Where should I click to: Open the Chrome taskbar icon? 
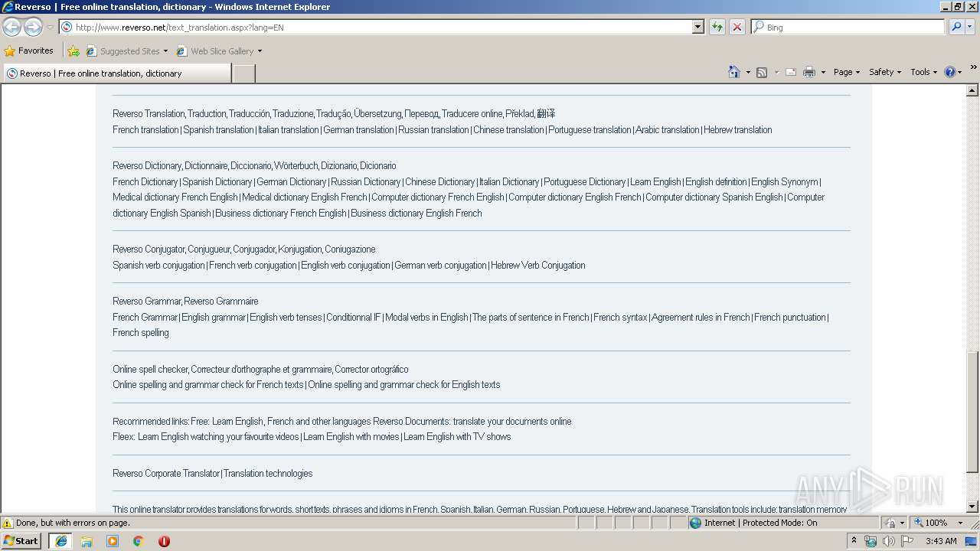tap(139, 541)
